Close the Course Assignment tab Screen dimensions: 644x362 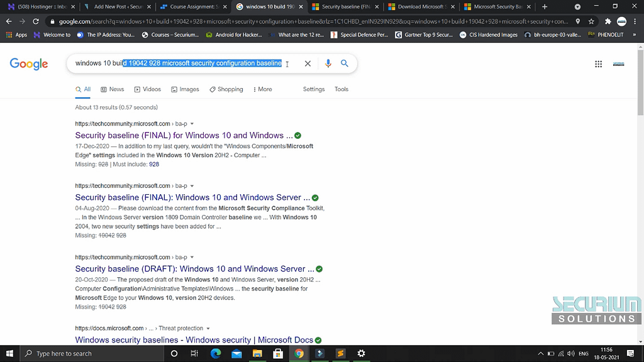225,6
